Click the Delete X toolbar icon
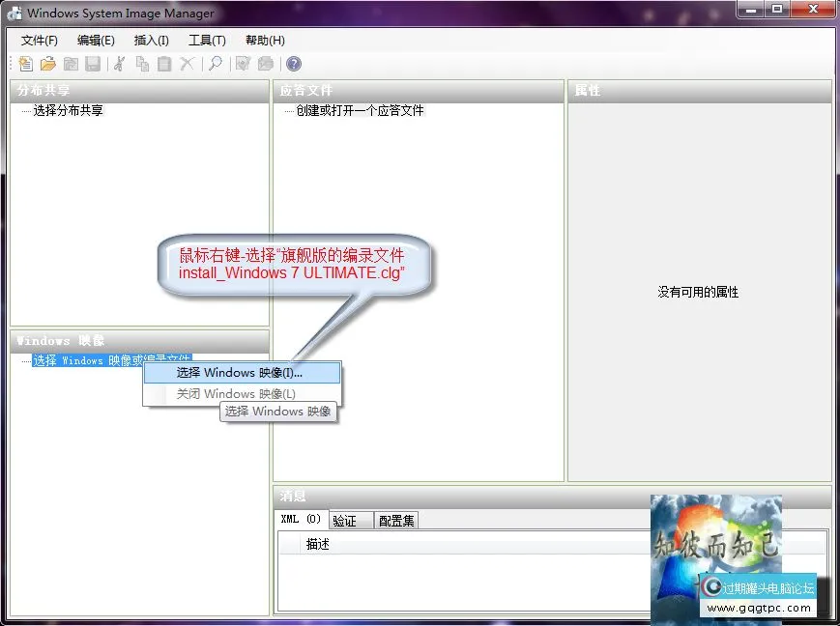 point(187,64)
